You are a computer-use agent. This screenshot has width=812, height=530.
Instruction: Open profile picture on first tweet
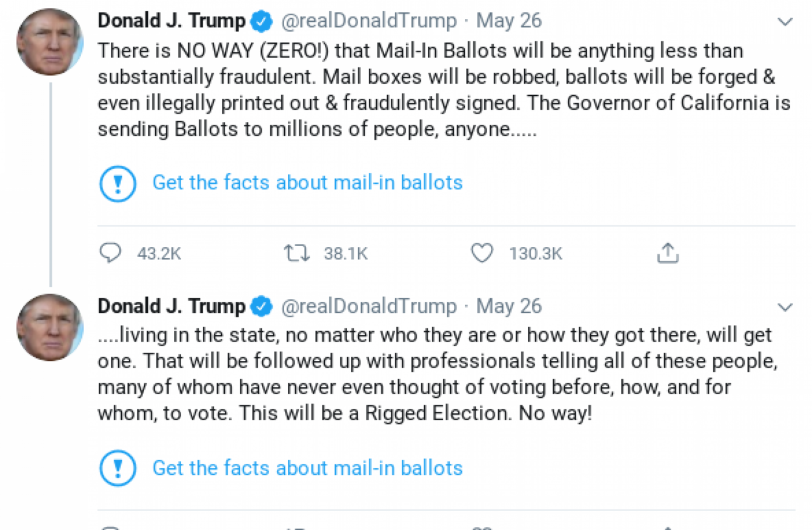pyautogui.click(x=50, y=42)
